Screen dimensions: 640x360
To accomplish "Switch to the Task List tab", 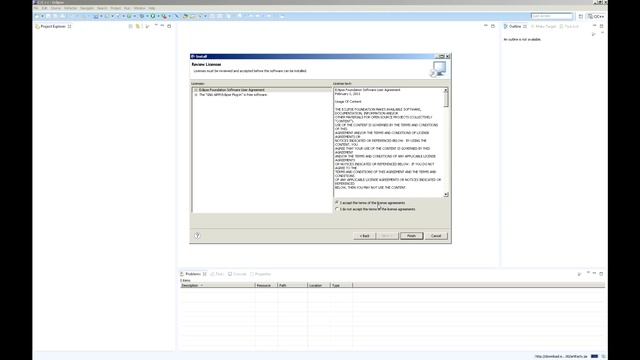I will 569,27.
